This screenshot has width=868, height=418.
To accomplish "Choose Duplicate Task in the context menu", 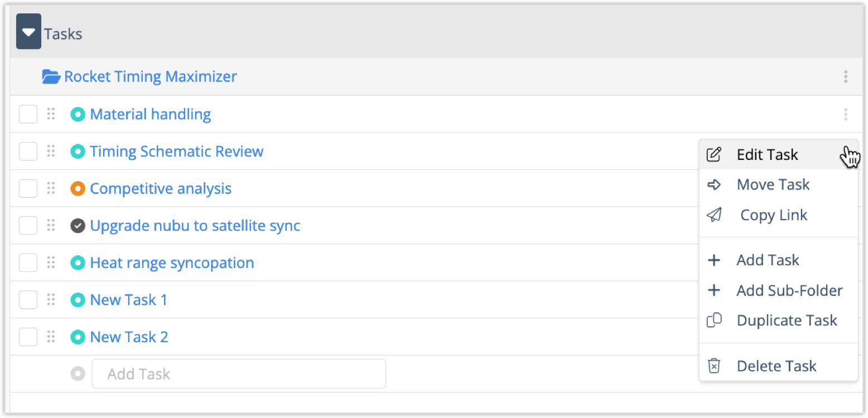I will tap(787, 320).
